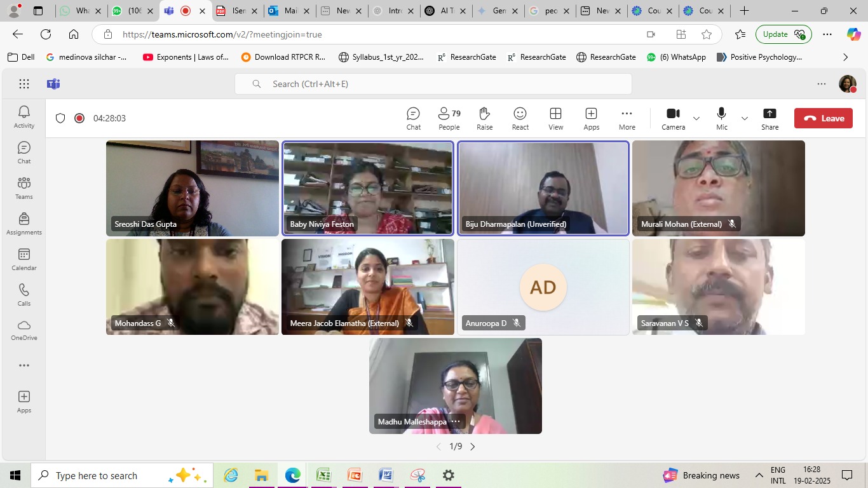The image size is (868, 488).
Task: Open File Explorer from the taskbar
Action: point(261,475)
